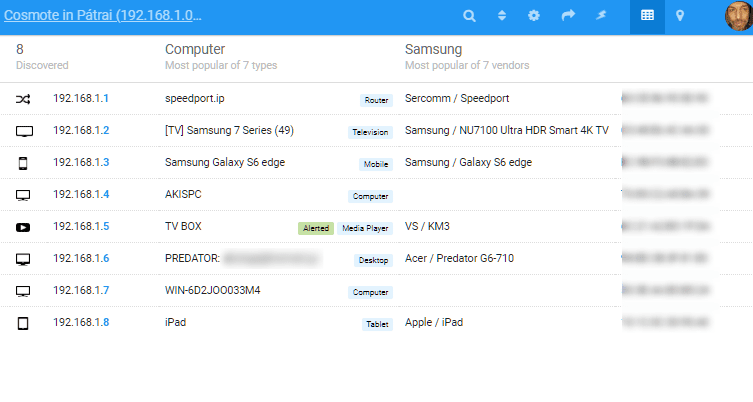The height and width of the screenshot is (402, 753).
Task: Open the settings gear icon
Action: coord(534,16)
